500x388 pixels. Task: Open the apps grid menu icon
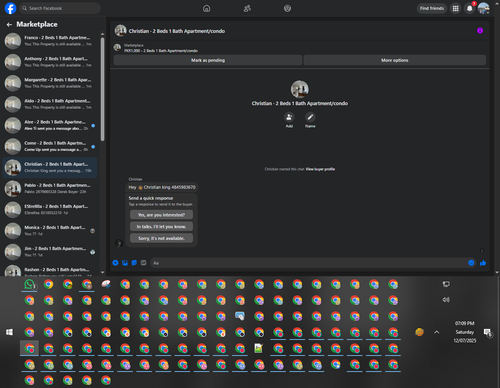click(x=455, y=8)
